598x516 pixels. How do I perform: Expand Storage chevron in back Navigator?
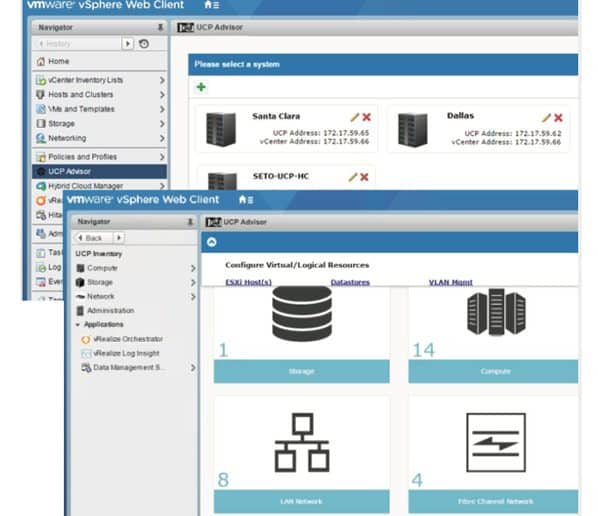[162, 124]
